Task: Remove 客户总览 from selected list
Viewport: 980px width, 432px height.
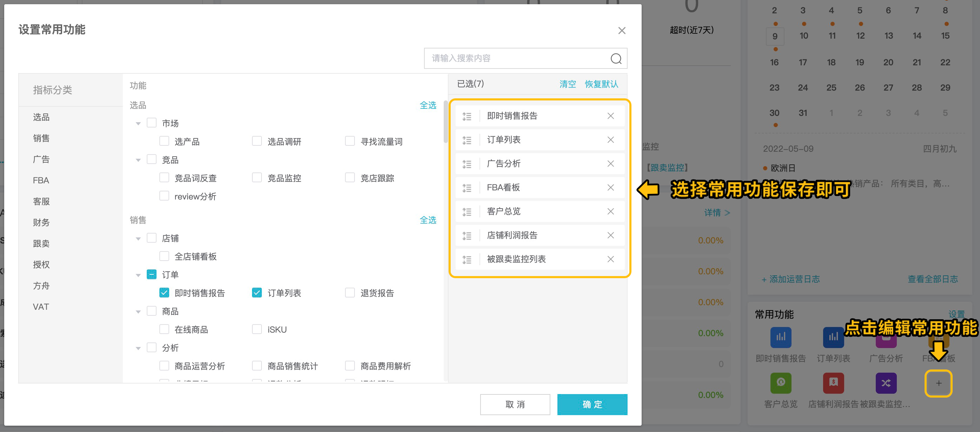Action: (x=610, y=211)
